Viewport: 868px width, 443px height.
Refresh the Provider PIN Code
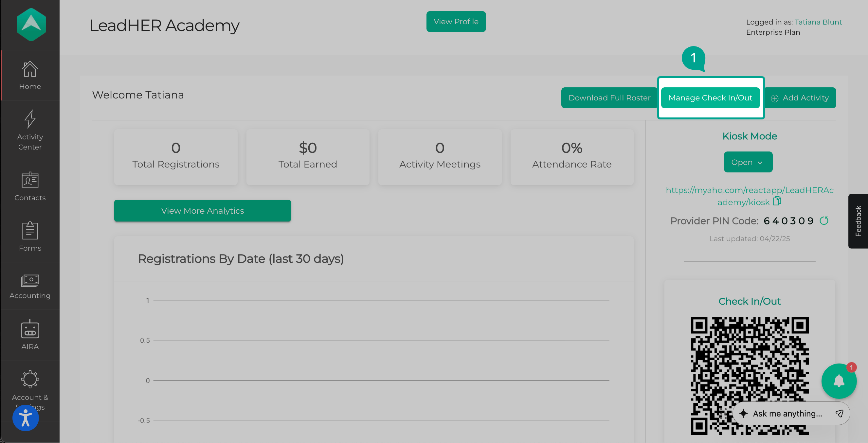tap(824, 221)
